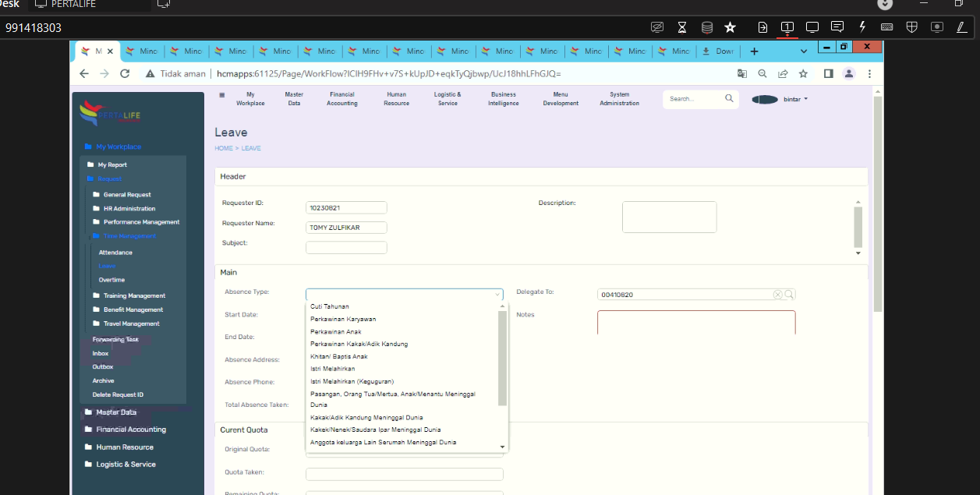Click the hamburger menu icon beside My Workplace
Viewport: 980px width, 495px height.
221,95
